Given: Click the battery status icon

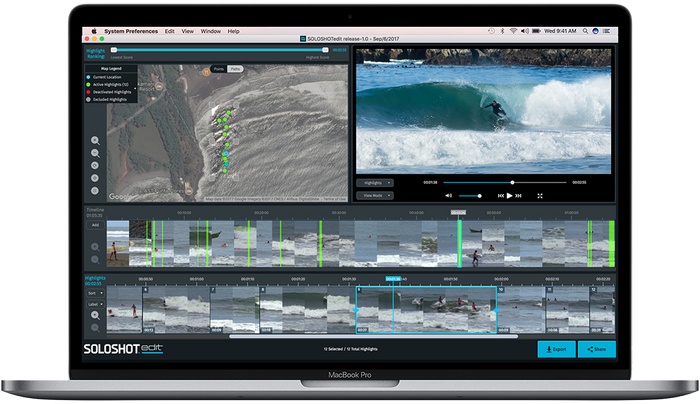Looking at the screenshot, I should [x=536, y=31].
